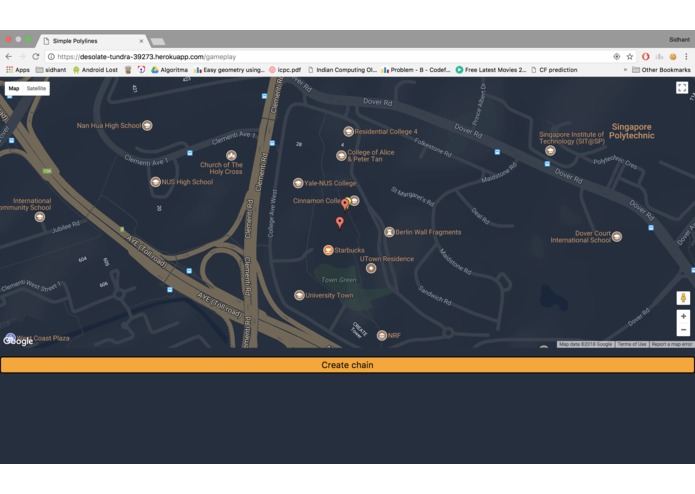Bookmark page with the star icon

click(629, 56)
